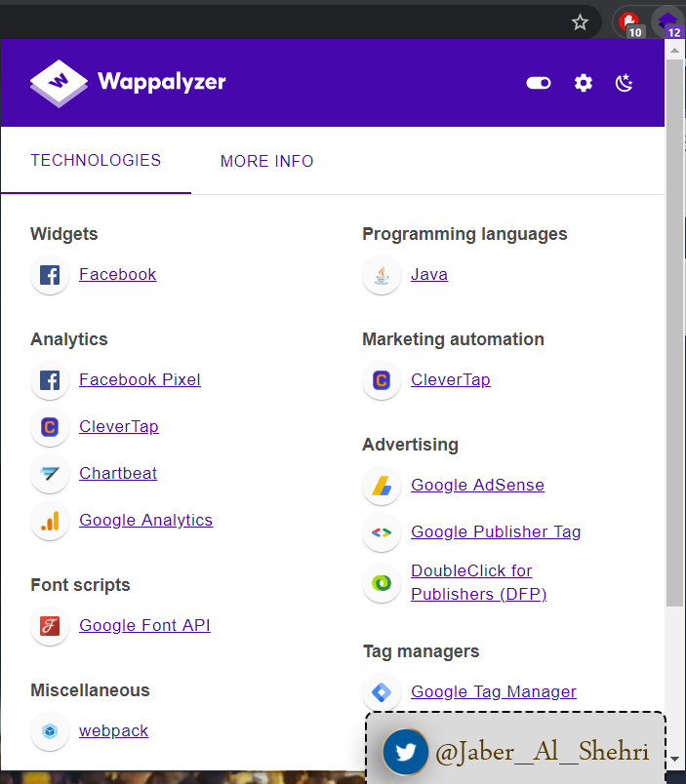Click the webpack cube icon
686x784 pixels.
point(50,731)
